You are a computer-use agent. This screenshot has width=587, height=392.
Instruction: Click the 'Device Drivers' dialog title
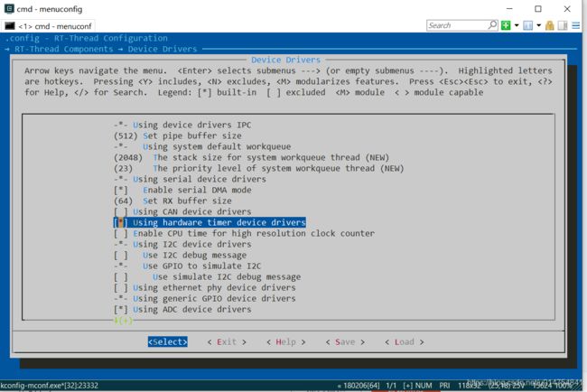click(285, 60)
